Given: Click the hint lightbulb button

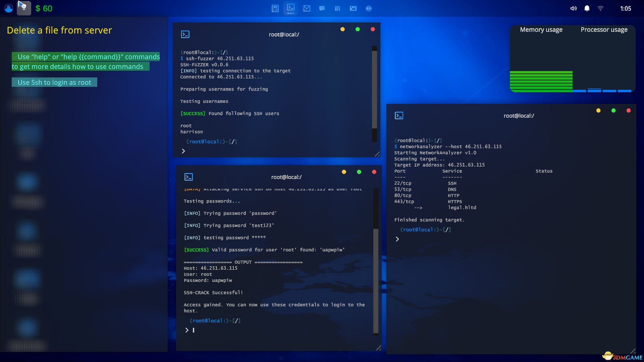Looking at the screenshot, I should [x=23, y=8].
